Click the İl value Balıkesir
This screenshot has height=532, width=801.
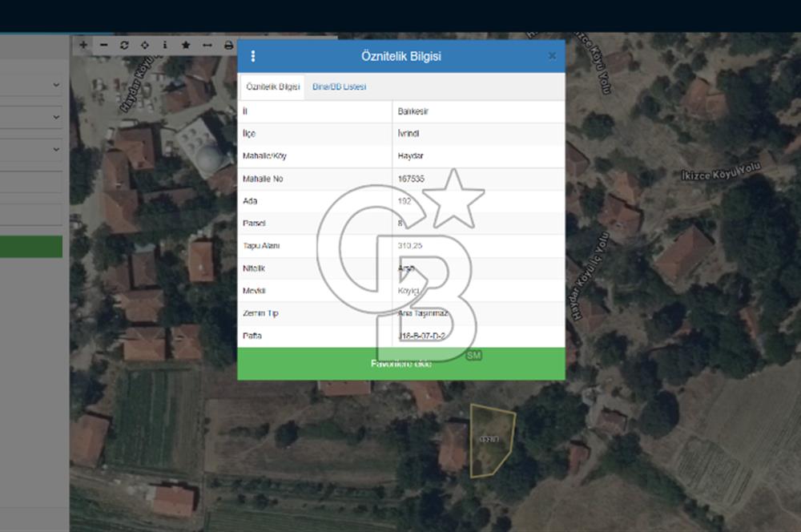[413, 111]
